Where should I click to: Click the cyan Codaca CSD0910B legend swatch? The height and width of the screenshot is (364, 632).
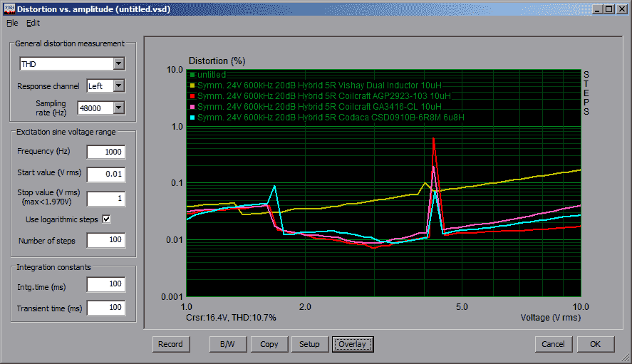(x=192, y=117)
